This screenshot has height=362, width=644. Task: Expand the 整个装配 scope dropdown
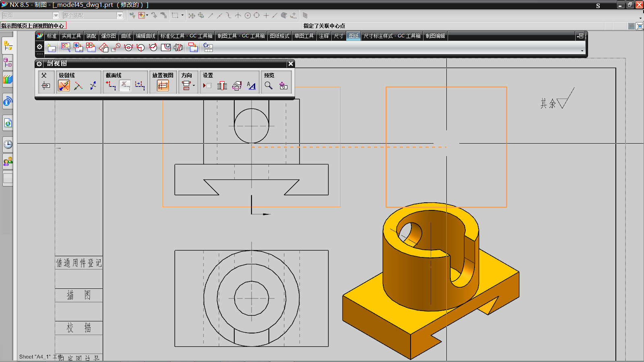(120, 15)
